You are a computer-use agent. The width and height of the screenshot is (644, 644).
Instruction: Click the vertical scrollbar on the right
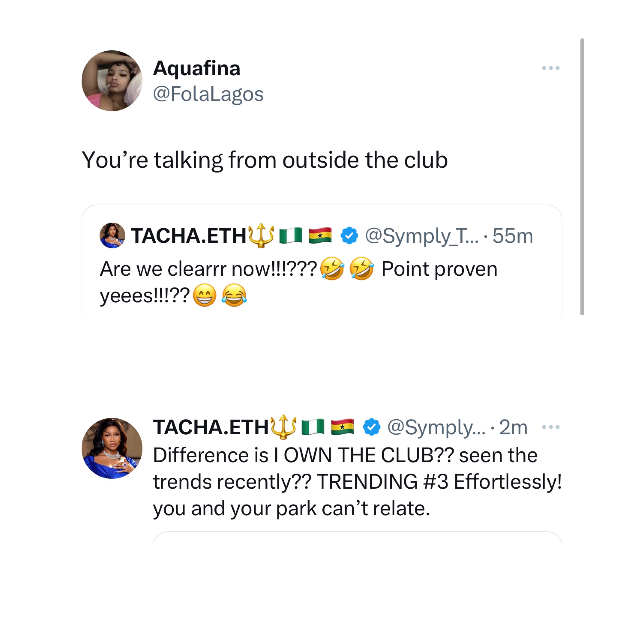[x=582, y=177]
